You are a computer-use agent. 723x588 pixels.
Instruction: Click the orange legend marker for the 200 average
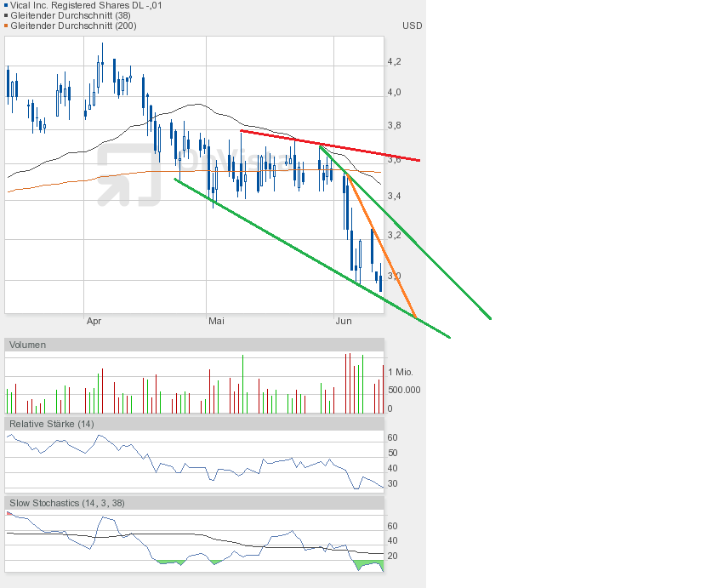pyautogui.click(x=6, y=26)
